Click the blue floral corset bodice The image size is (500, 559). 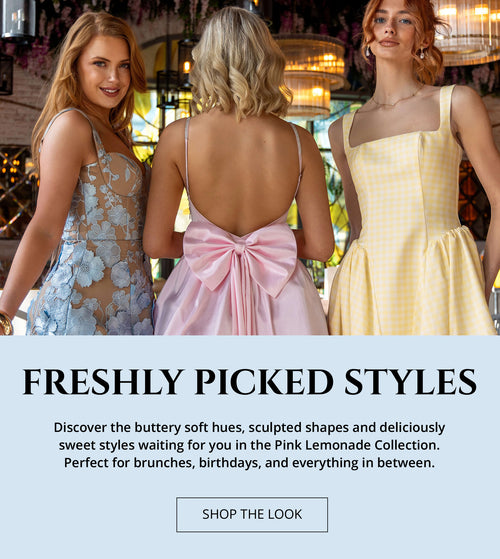pyautogui.click(x=107, y=194)
